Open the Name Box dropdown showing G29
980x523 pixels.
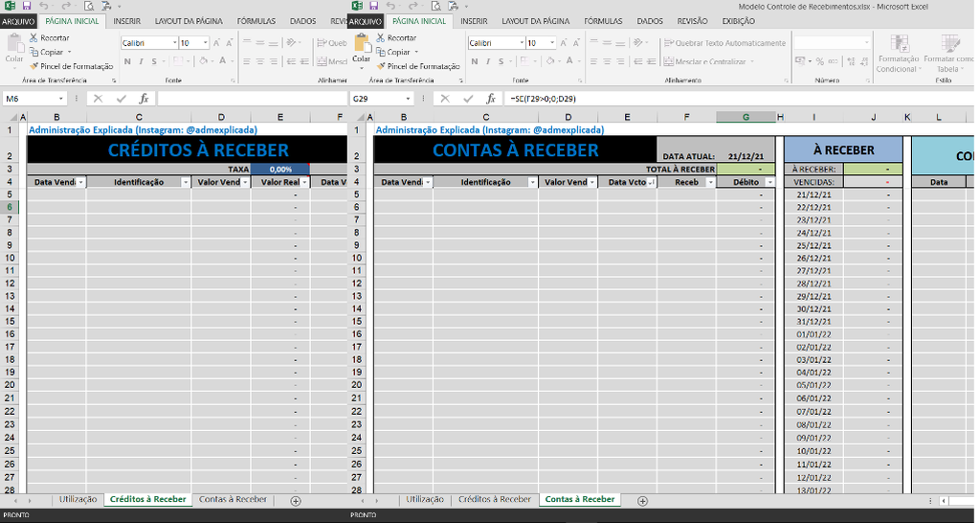(408, 99)
